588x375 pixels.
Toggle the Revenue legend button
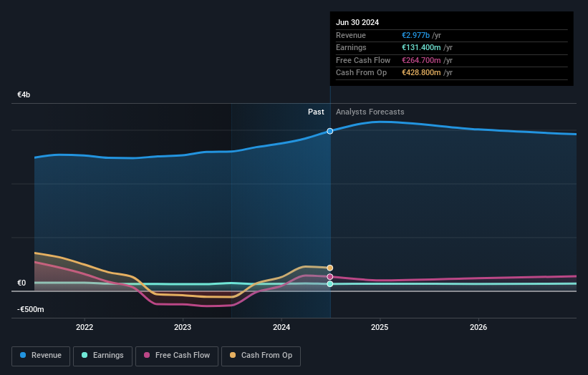point(41,356)
